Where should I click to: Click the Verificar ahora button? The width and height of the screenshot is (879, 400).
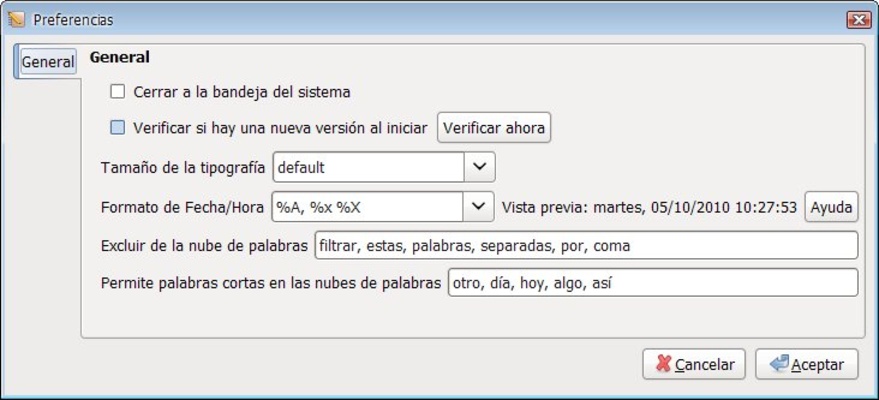494,128
